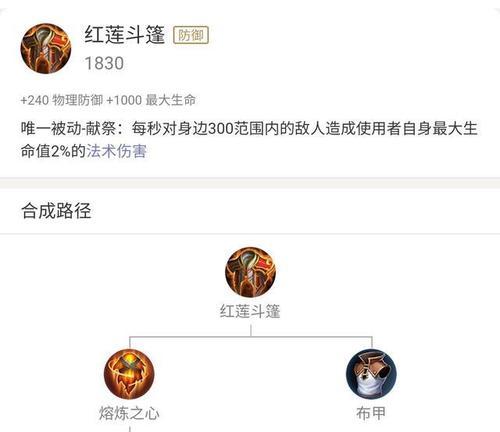Open the 法术伤害 highlighted link
500x432 pixels.
point(116,151)
